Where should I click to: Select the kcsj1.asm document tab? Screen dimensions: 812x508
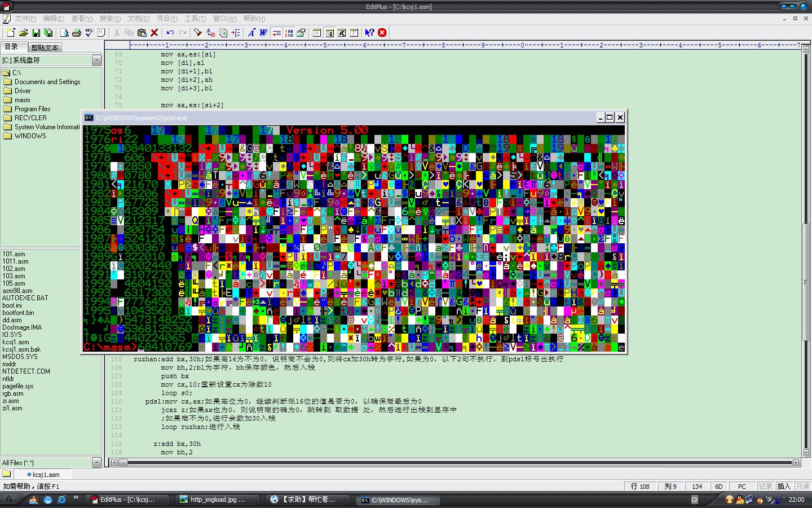(x=42, y=475)
